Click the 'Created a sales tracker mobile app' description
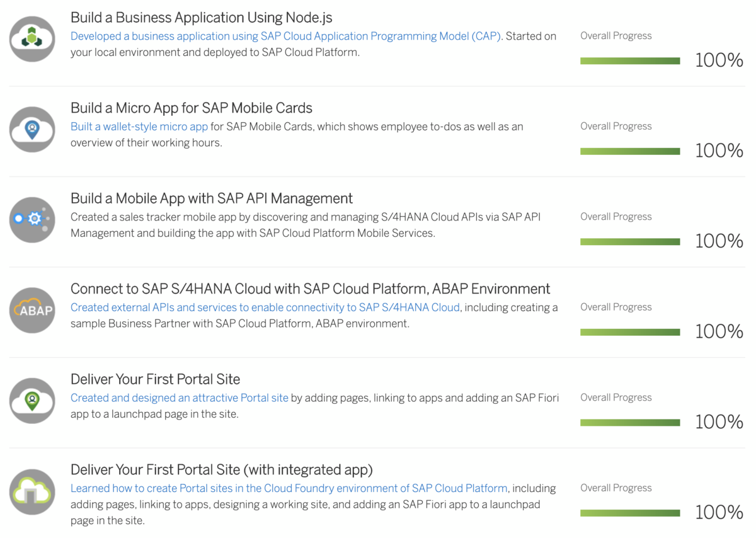756x538 pixels. point(306,225)
